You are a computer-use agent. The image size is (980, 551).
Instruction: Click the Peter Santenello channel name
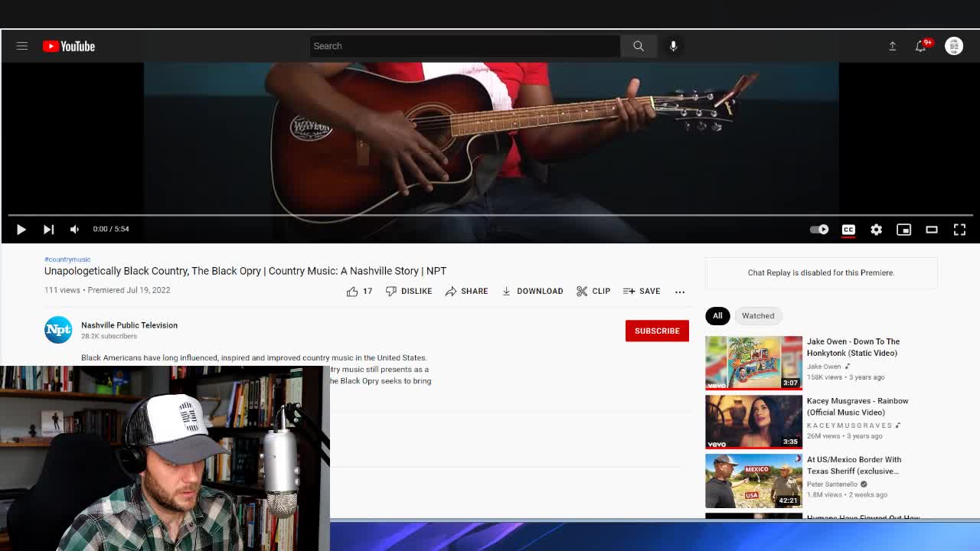click(831, 484)
